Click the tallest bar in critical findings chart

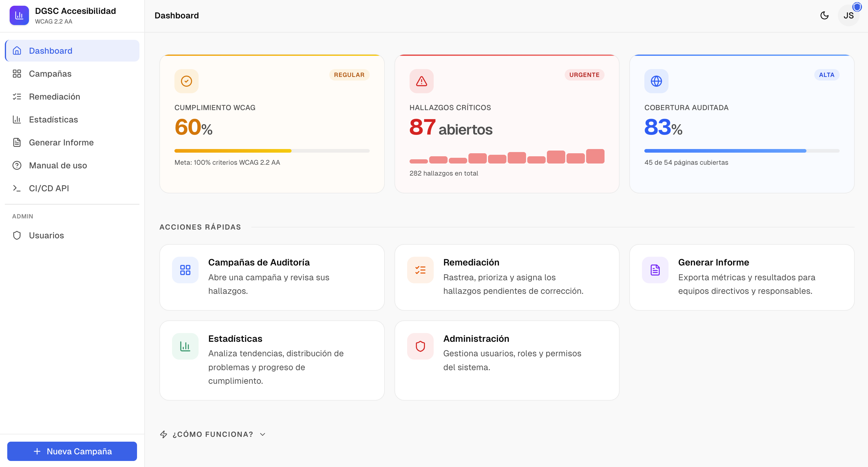coord(595,156)
